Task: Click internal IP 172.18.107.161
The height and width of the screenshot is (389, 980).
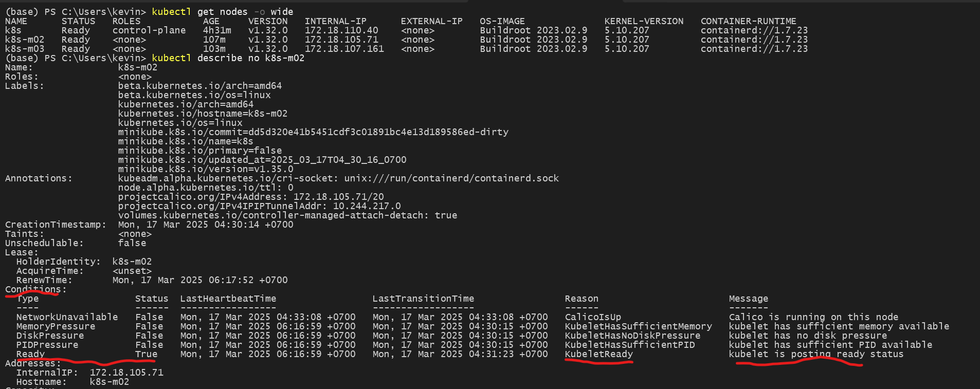Action: pos(344,49)
